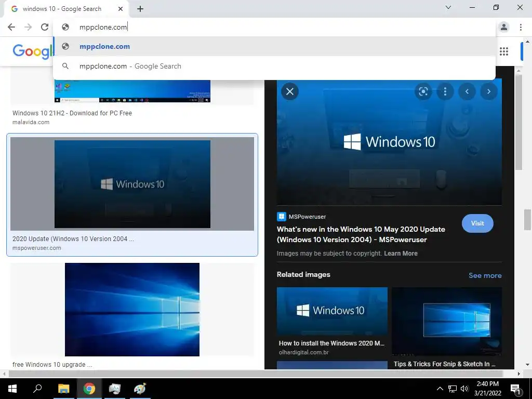Close the image preview panel with X

[290, 91]
